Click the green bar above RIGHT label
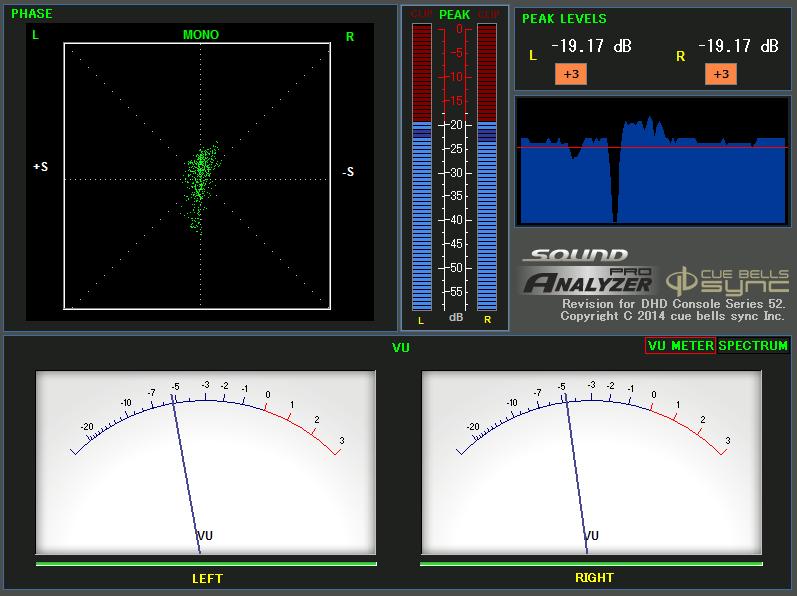The width and height of the screenshot is (797, 596). (x=594, y=564)
